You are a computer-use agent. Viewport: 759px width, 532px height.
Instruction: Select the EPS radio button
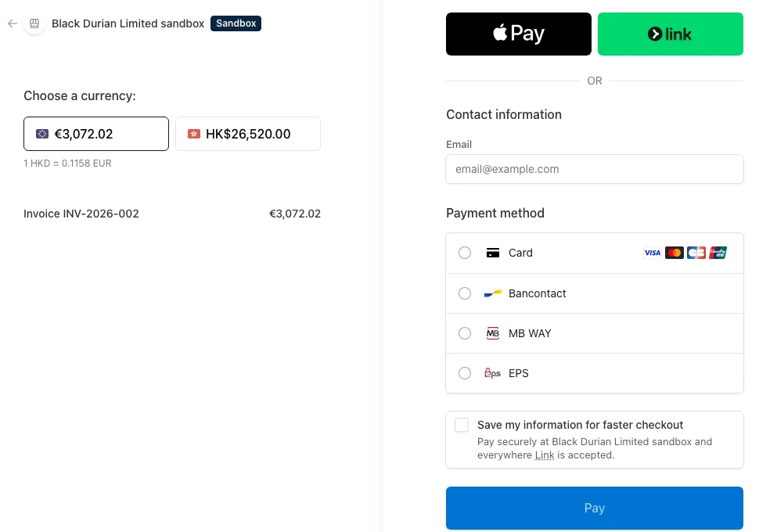(465, 373)
